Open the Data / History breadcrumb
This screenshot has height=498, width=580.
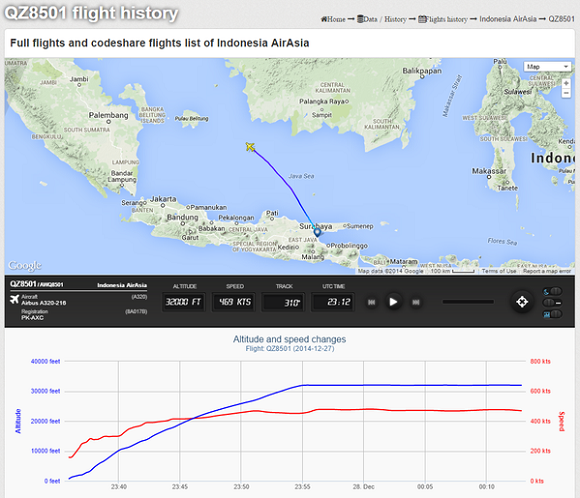382,19
